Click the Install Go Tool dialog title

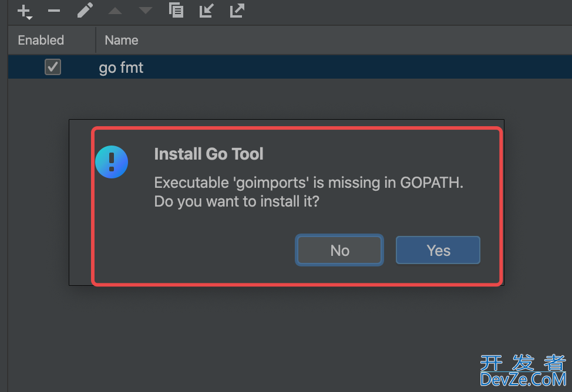coord(208,154)
